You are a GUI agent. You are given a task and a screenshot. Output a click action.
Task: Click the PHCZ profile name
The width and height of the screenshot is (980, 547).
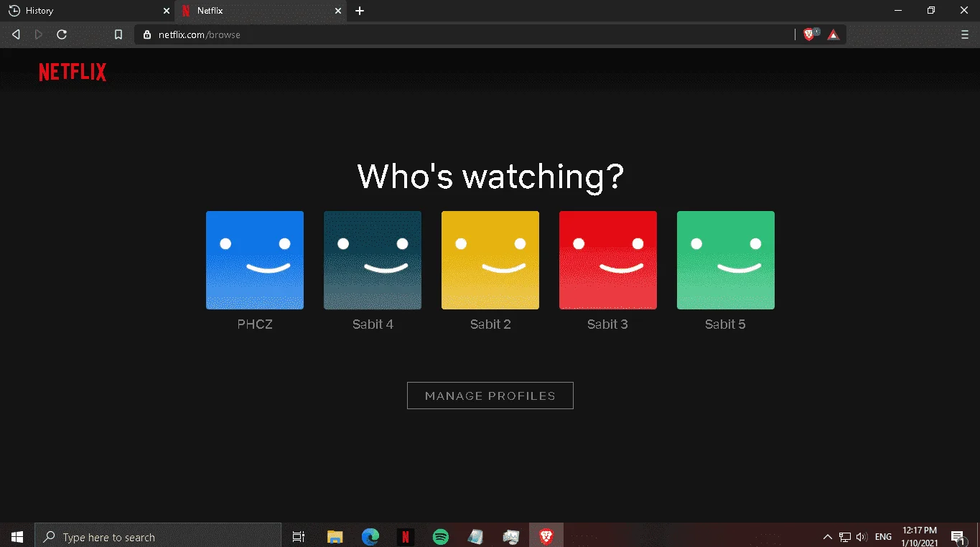pos(255,324)
